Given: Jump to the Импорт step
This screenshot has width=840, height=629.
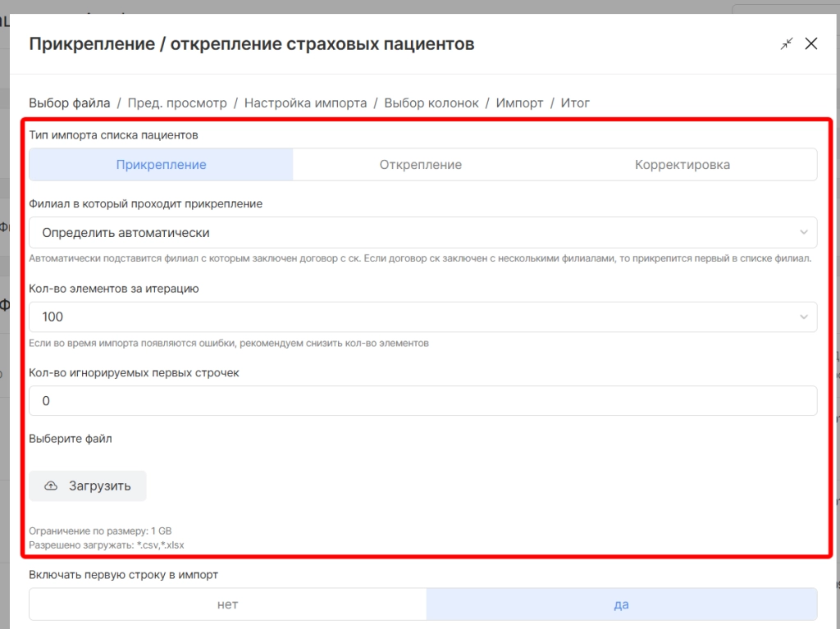Looking at the screenshot, I should (519, 103).
